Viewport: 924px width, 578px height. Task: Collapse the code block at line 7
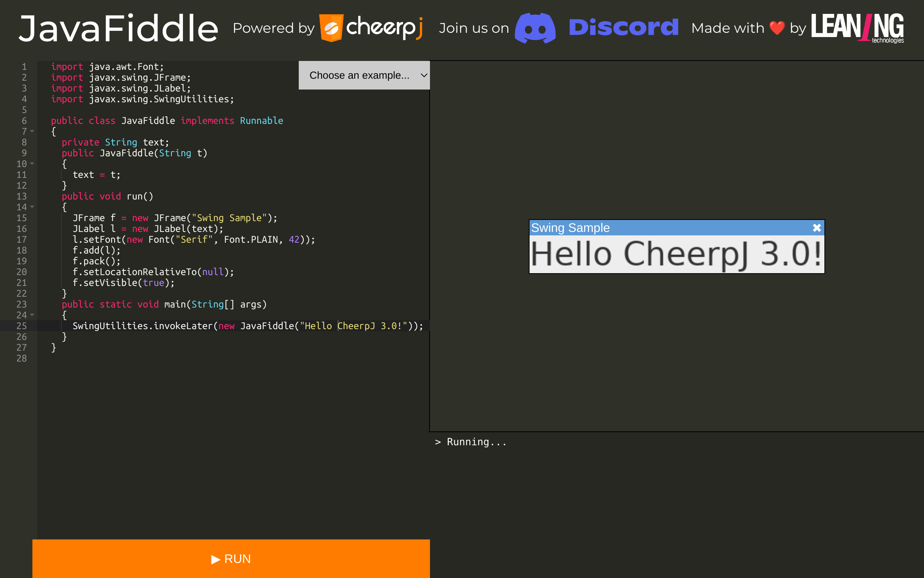(x=32, y=131)
